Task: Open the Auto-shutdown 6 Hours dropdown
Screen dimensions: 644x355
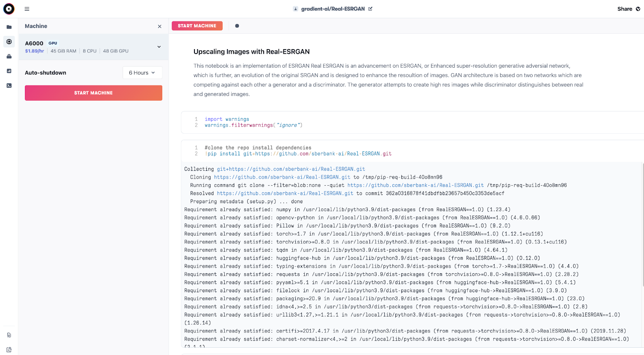Action: pos(142,73)
